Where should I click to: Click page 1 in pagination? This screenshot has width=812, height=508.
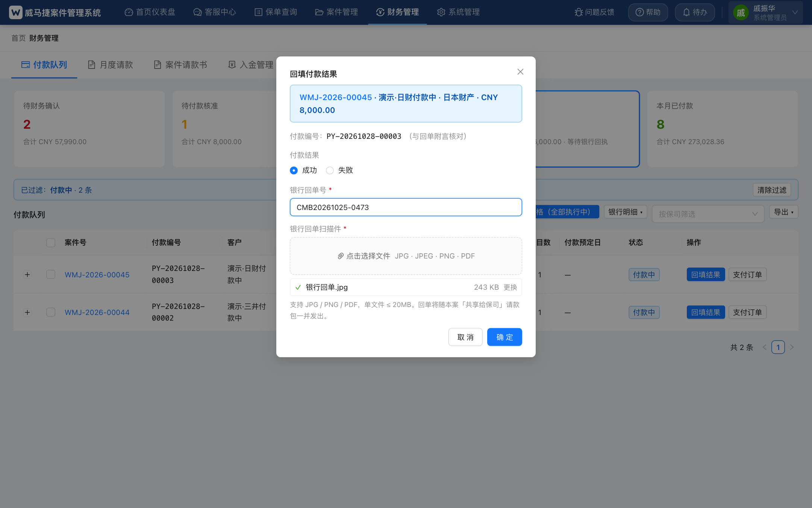pos(778,347)
